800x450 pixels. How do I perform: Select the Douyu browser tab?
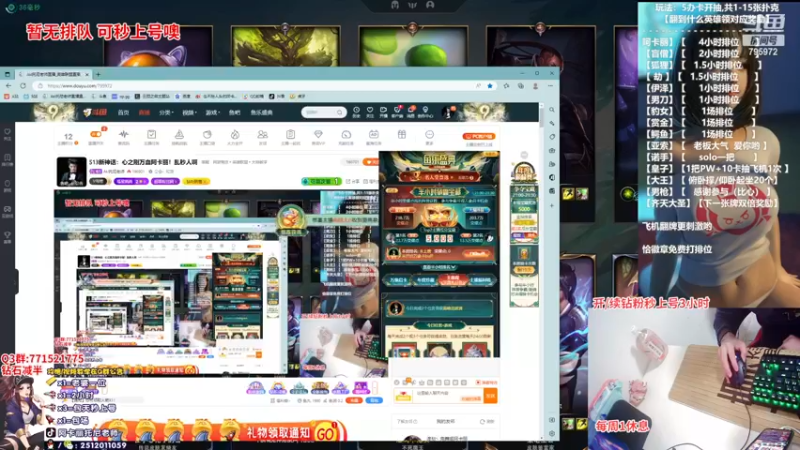click(x=54, y=74)
